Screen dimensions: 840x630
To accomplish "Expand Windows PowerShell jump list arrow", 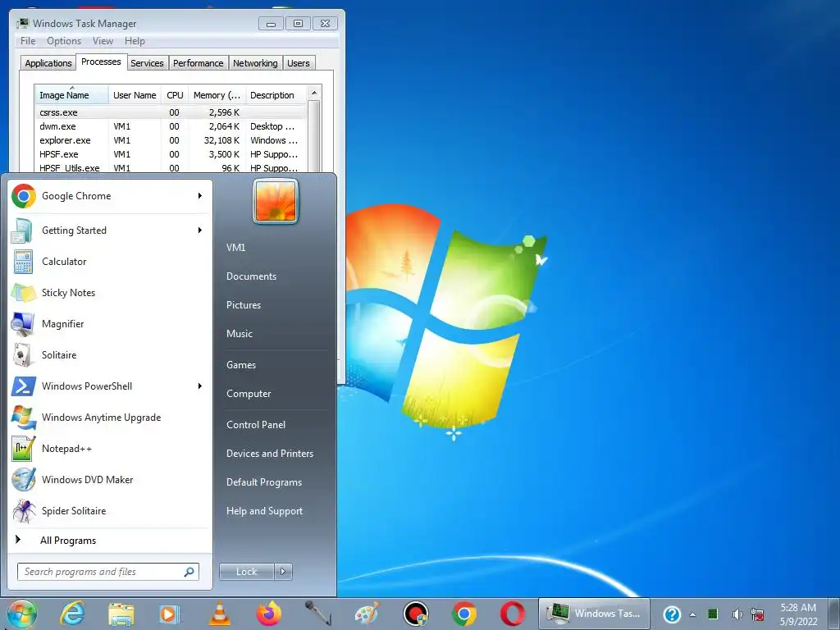I will pyautogui.click(x=200, y=386).
